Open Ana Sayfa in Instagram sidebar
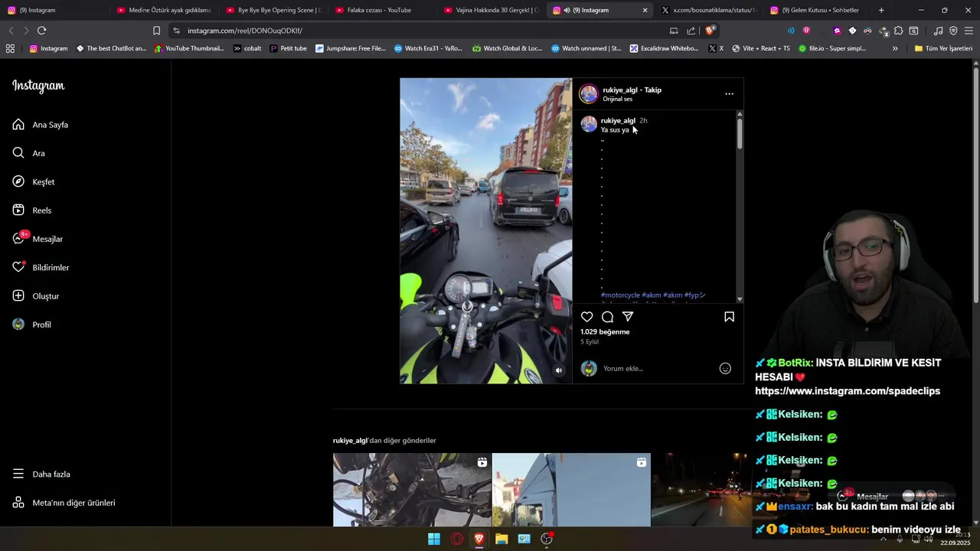Image resolution: width=980 pixels, height=551 pixels. (41, 125)
